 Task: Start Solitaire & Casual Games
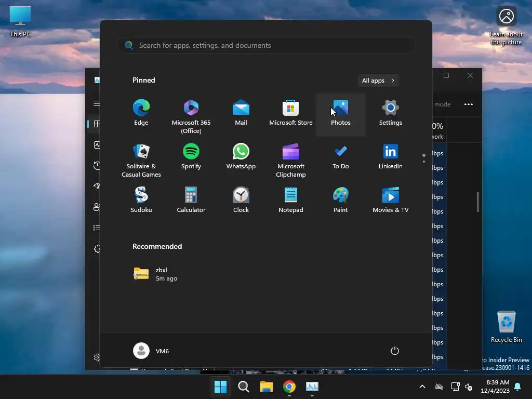141,159
